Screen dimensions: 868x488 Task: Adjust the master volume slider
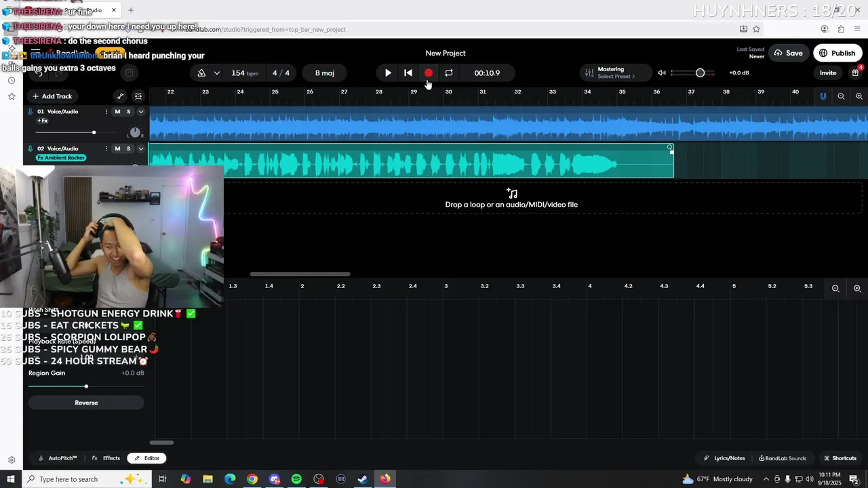click(x=698, y=73)
